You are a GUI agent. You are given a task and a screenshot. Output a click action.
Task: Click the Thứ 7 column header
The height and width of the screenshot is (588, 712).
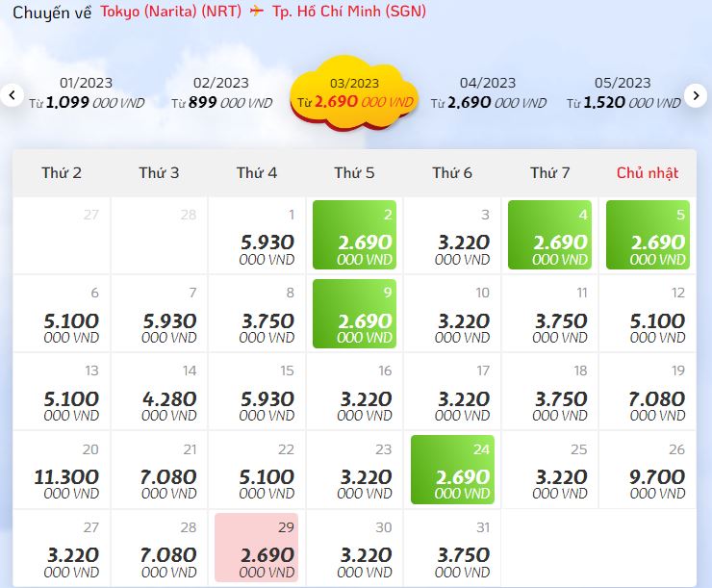pyautogui.click(x=550, y=173)
